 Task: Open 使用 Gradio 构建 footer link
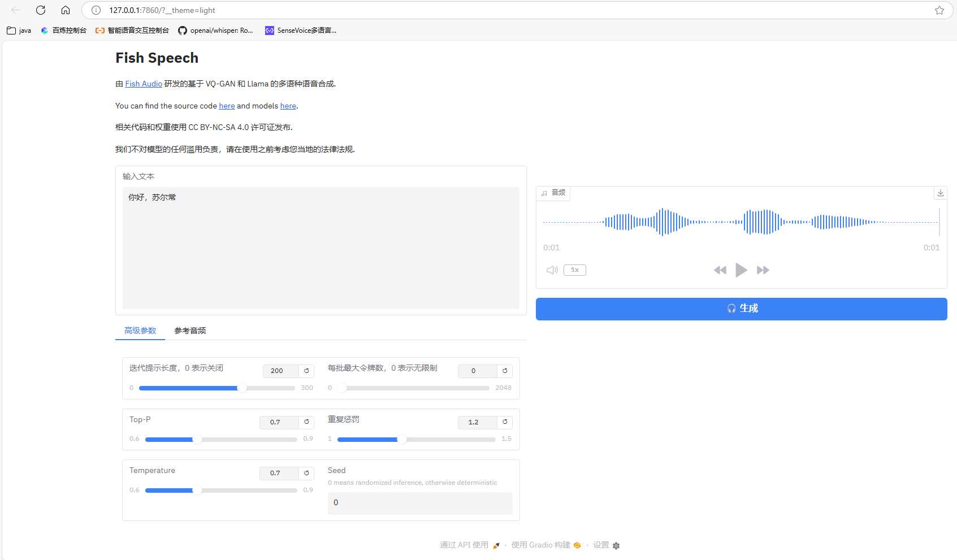546,545
